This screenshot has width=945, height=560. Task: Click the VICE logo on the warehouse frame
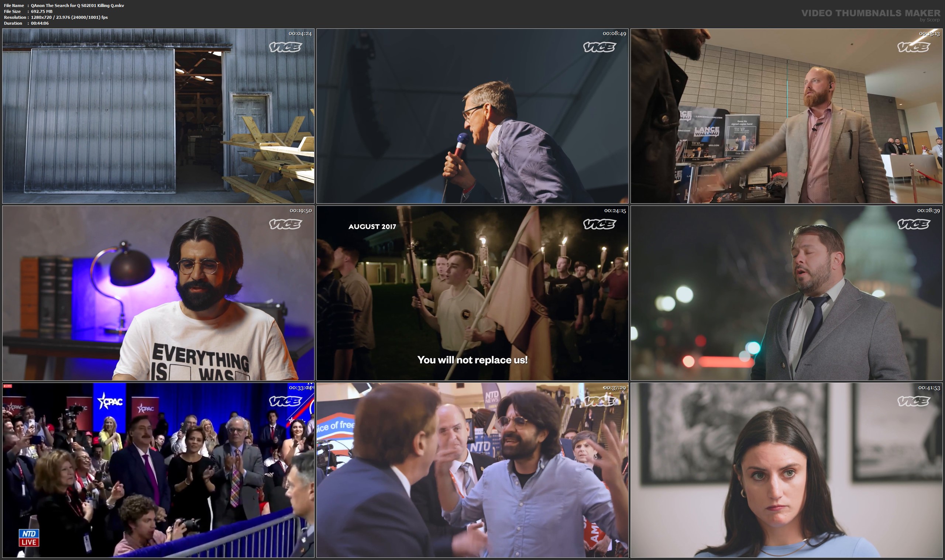tap(285, 47)
